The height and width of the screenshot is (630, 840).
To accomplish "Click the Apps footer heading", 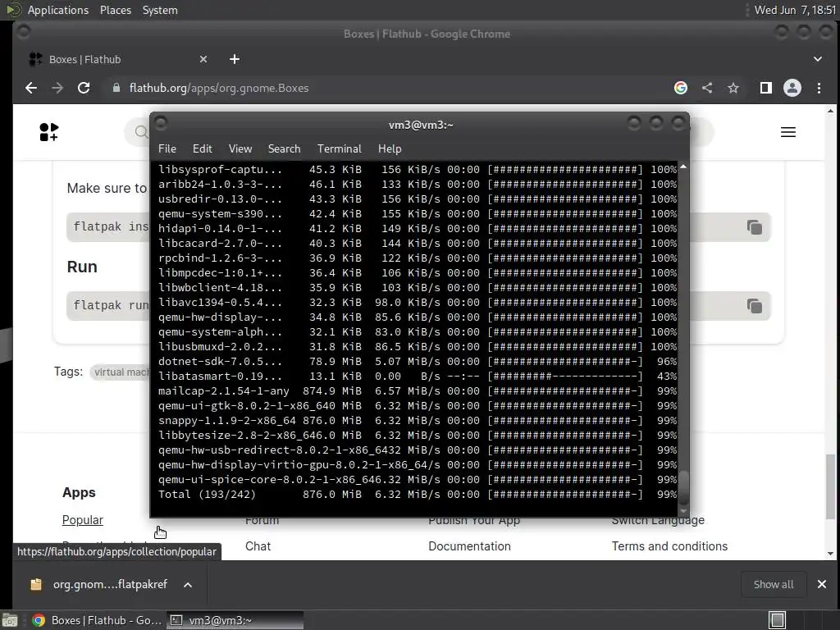I will coord(79,493).
